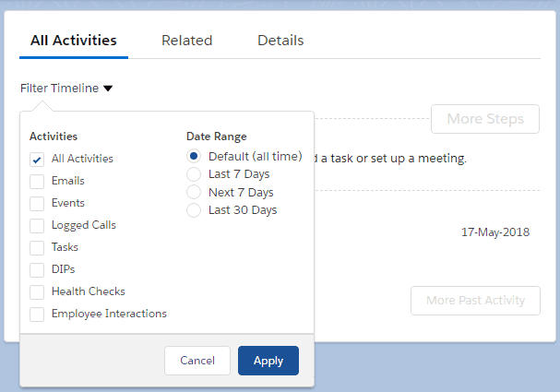Screen dimensions: 560x392
Task: Enable the Emails checkbox
Action: 37,181
